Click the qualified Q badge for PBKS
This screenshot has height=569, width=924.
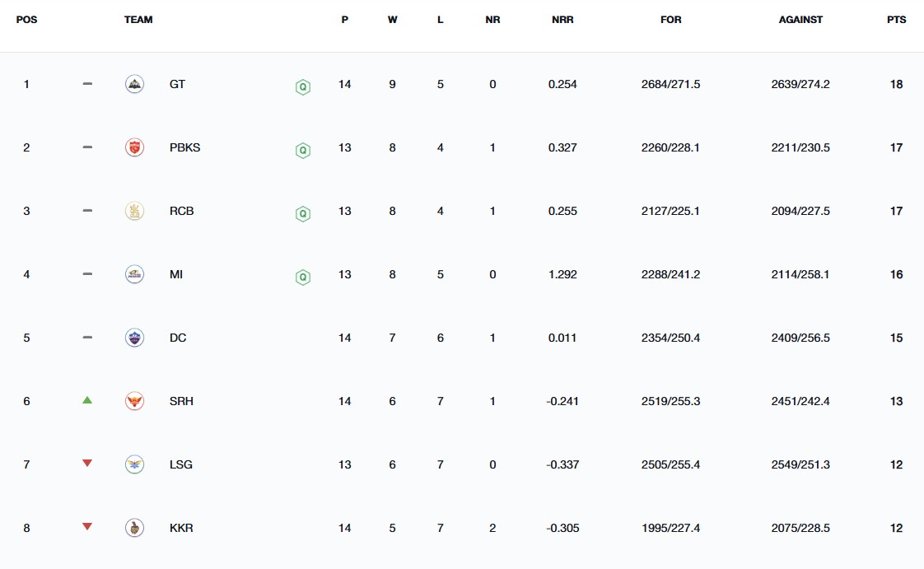click(x=303, y=151)
